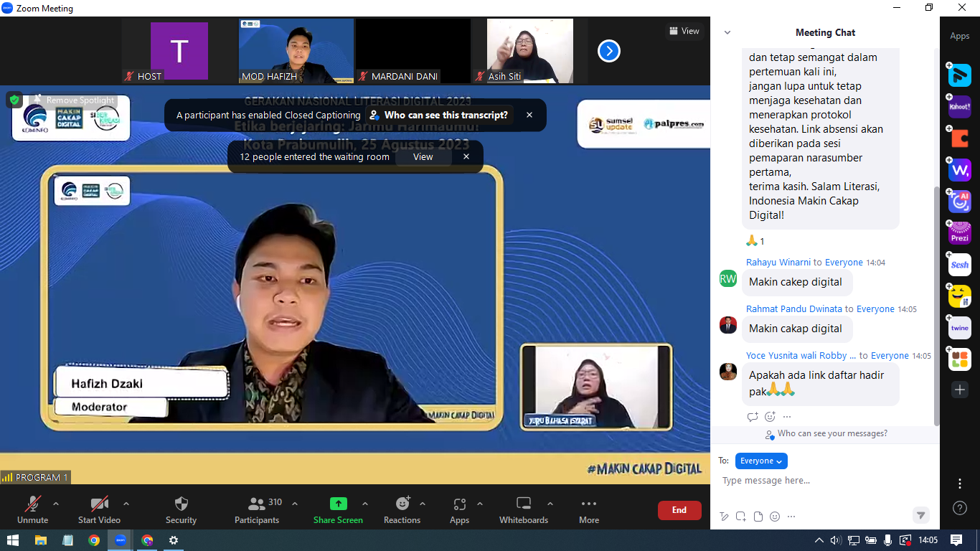Click message 'Apakah ada link daftar hadir pak'

(x=820, y=383)
